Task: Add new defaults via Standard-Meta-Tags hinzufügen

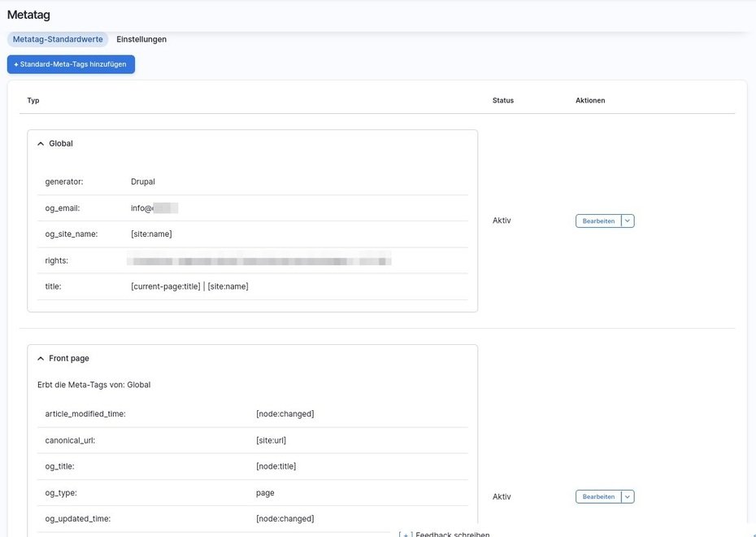Action: coord(71,64)
